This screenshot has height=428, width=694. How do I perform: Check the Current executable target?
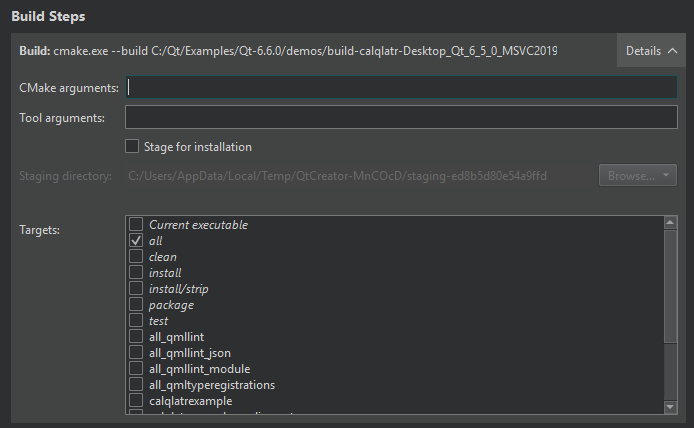tap(136, 225)
